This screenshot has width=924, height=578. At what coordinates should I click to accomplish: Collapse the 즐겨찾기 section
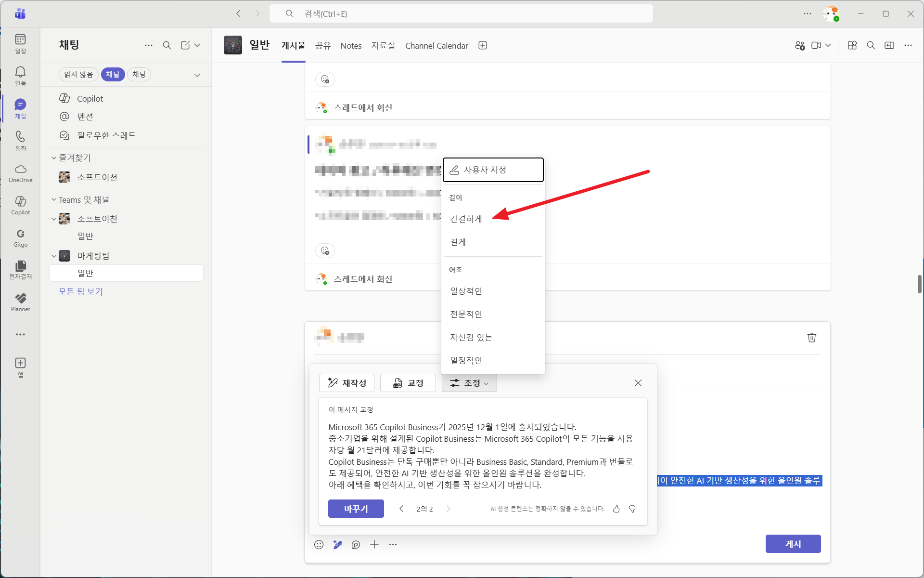[54, 158]
